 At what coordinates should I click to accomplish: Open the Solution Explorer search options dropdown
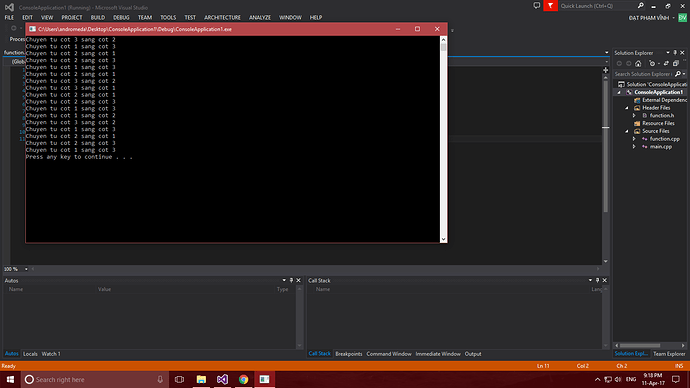point(684,74)
